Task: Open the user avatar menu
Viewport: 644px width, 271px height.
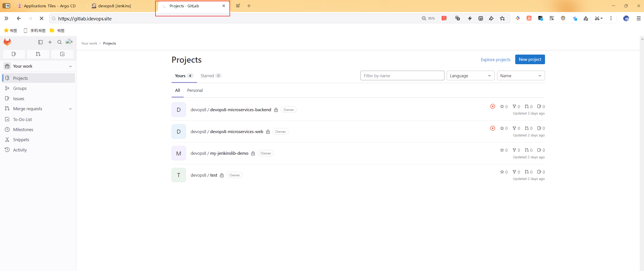Action: click(x=69, y=42)
